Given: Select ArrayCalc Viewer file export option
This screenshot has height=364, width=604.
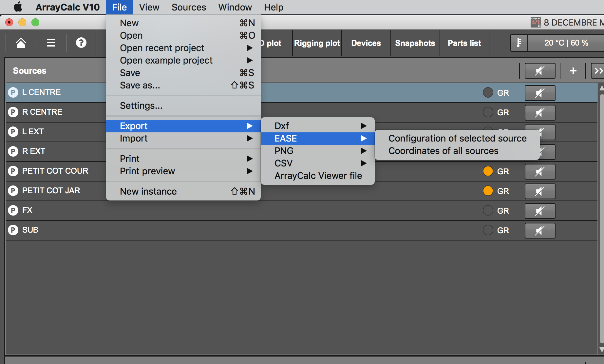Looking at the screenshot, I should 318,176.
